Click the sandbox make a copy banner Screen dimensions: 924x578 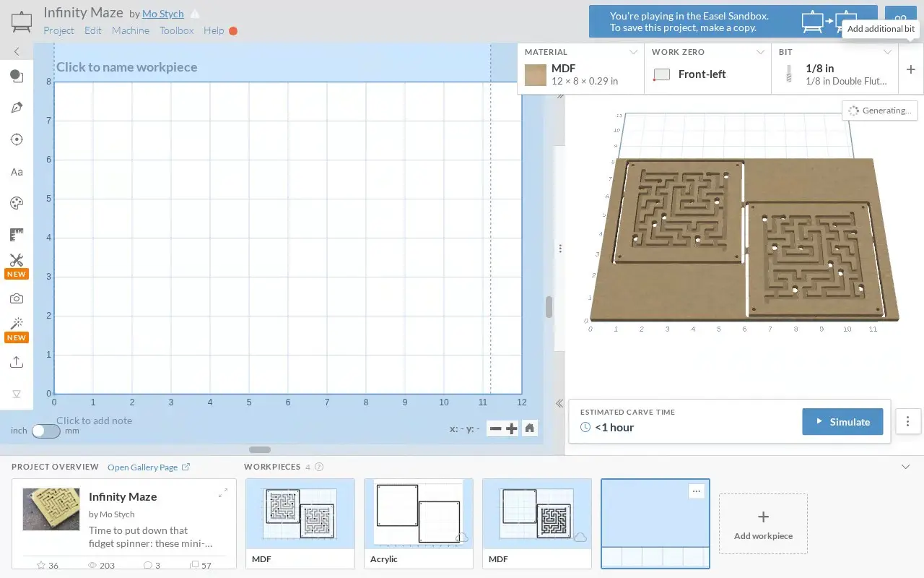(733, 22)
